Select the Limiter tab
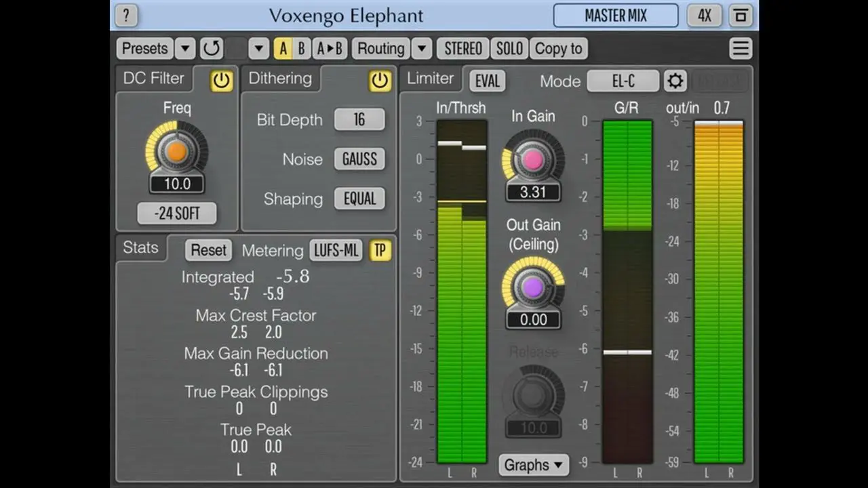This screenshot has width=868, height=488. point(430,78)
